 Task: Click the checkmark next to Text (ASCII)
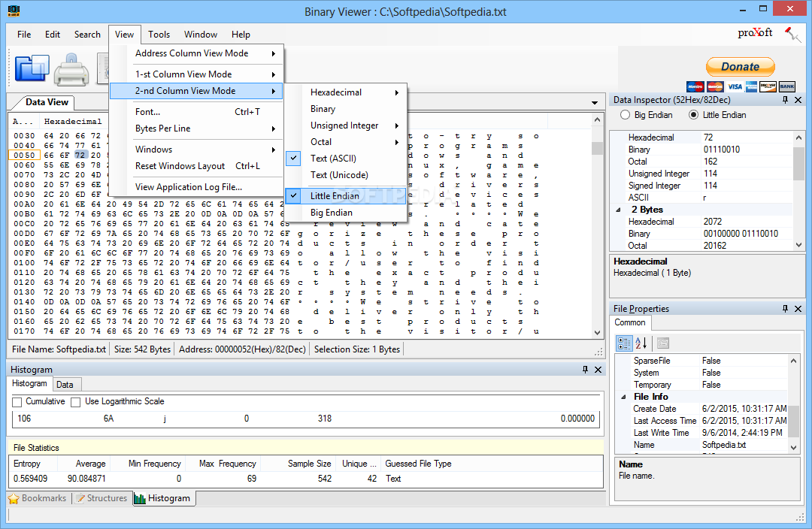point(294,159)
